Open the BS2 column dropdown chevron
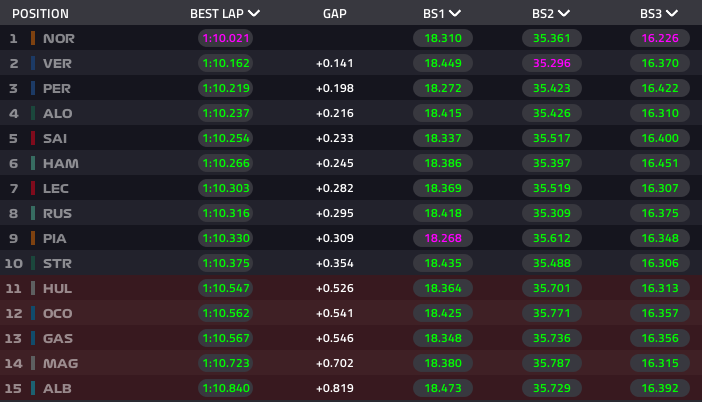Screen dimensions: 702x402 click(564, 13)
